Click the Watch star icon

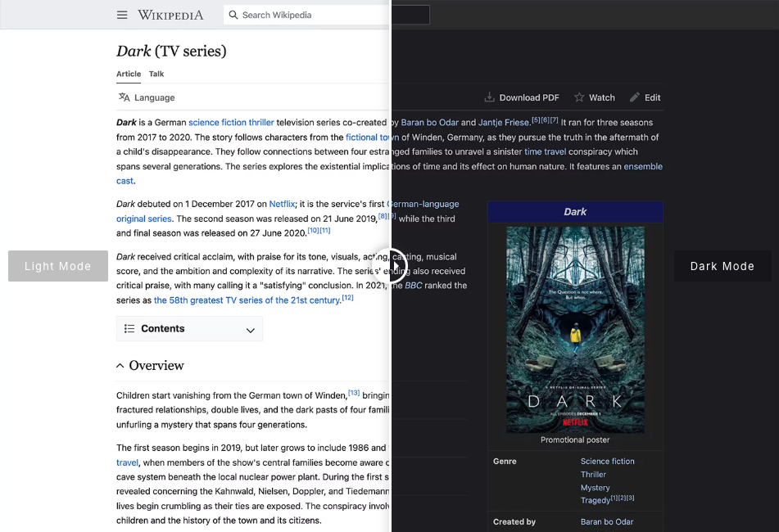(x=579, y=97)
